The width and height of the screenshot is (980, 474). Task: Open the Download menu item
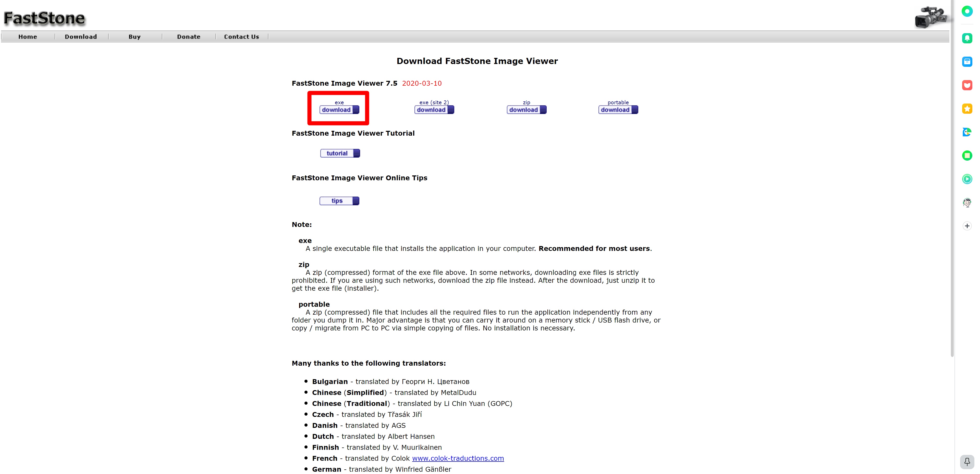81,37
